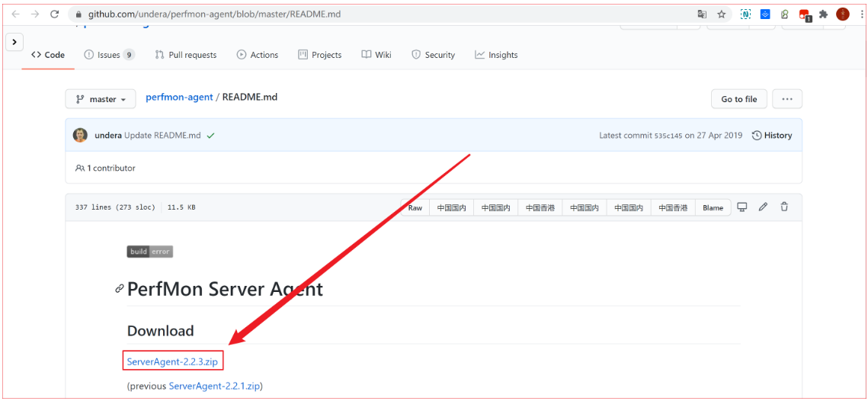868x401 pixels.
Task: Switch to the Code tab
Action: pyautogui.click(x=48, y=55)
